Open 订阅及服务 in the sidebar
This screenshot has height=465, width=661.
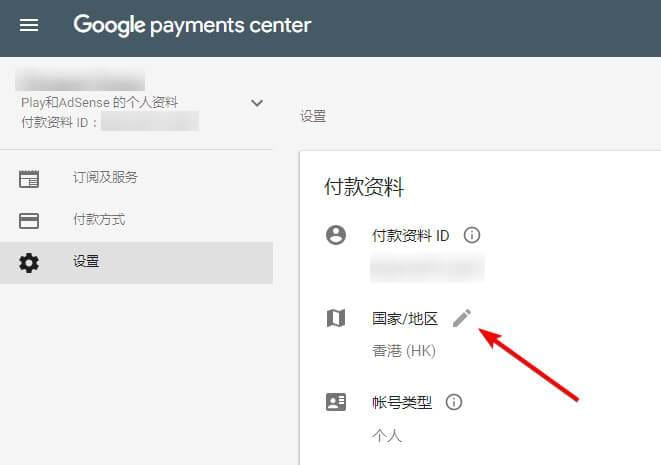click(x=105, y=178)
